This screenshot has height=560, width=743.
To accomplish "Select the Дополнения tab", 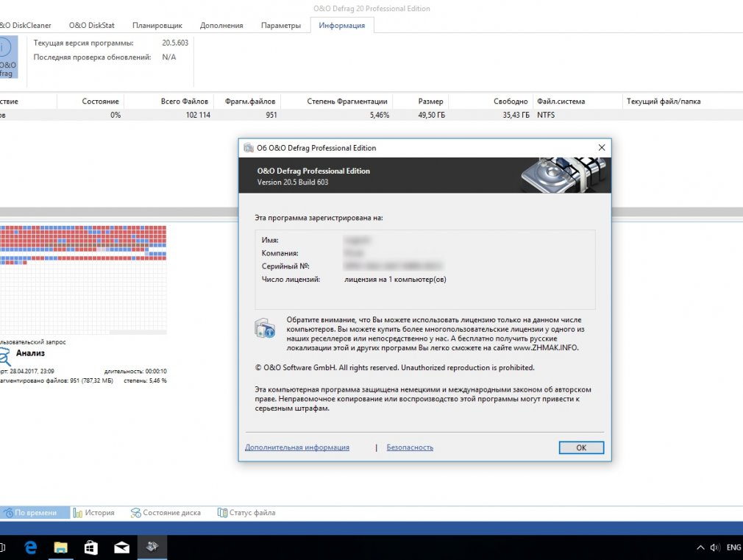I will (x=221, y=26).
